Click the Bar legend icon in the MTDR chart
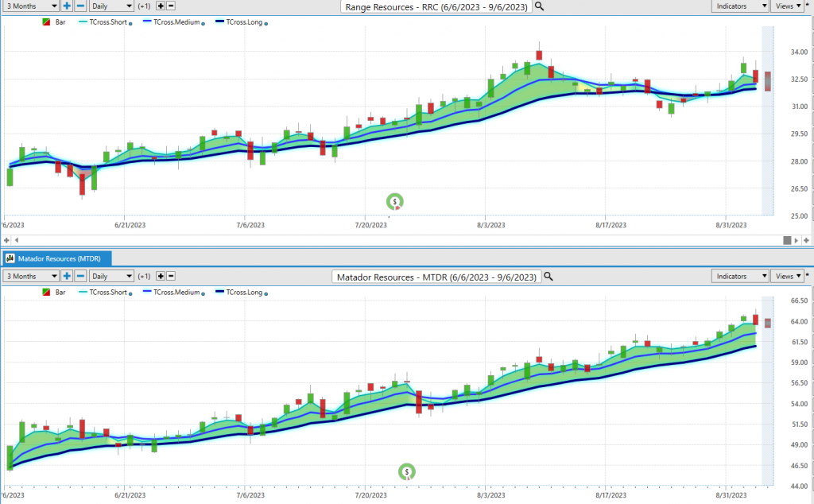 [46, 293]
